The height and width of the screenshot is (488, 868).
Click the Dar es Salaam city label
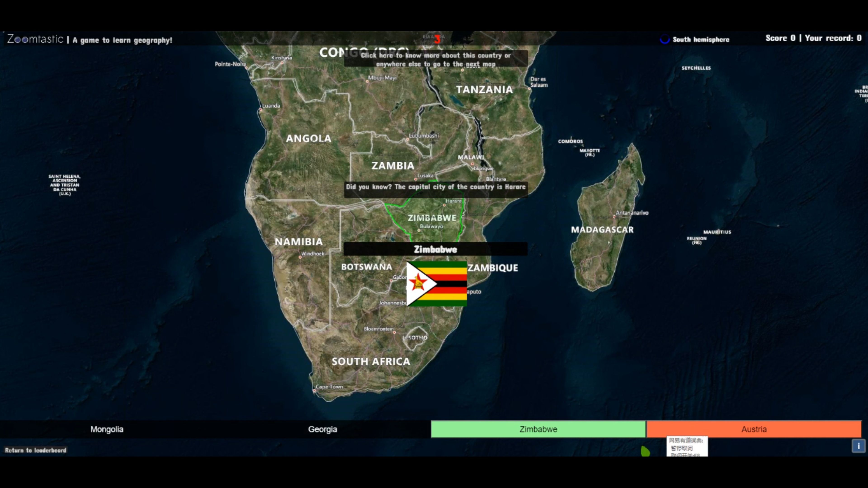coord(539,82)
